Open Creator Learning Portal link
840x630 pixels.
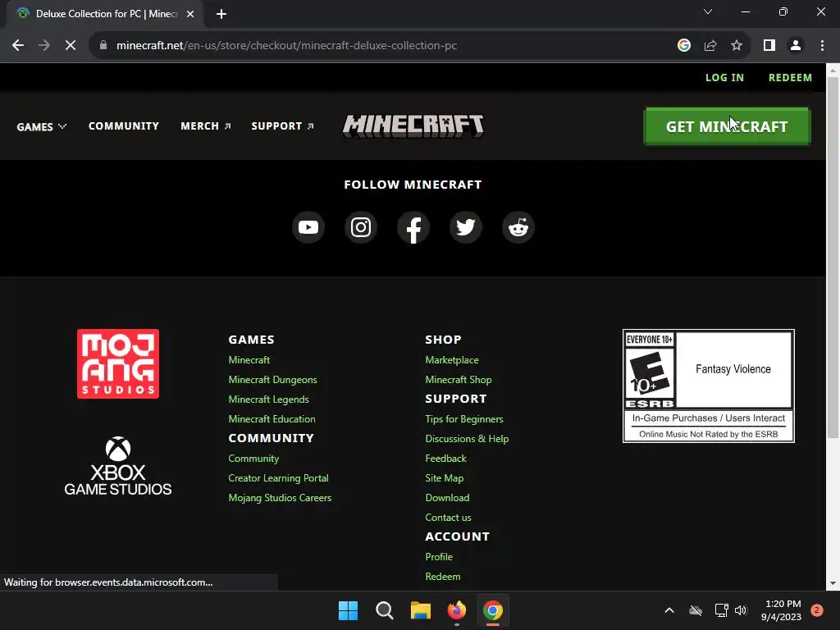coord(278,478)
